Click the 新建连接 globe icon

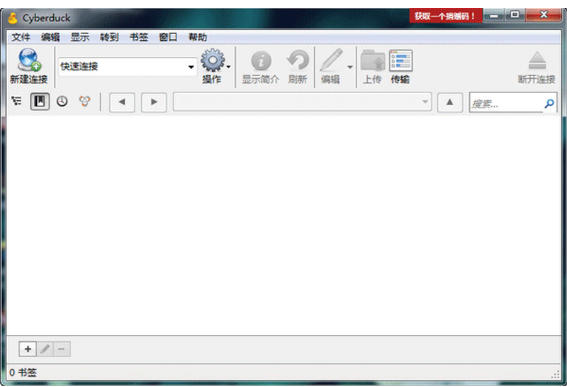tap(29, 60)
